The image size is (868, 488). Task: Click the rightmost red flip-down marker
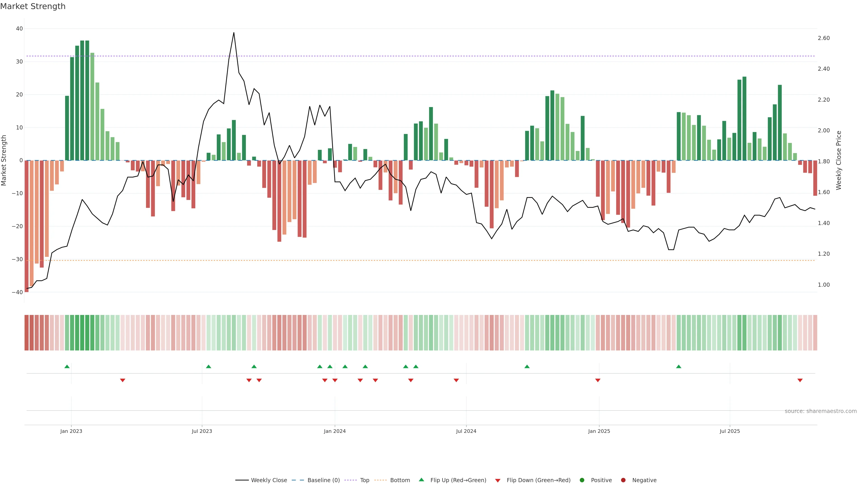coord(800,380)
